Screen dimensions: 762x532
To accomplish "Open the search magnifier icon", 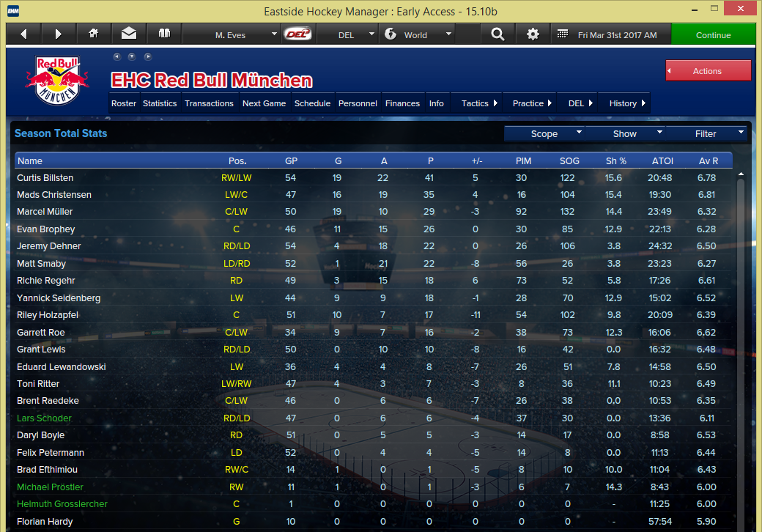I will point(497,34).
